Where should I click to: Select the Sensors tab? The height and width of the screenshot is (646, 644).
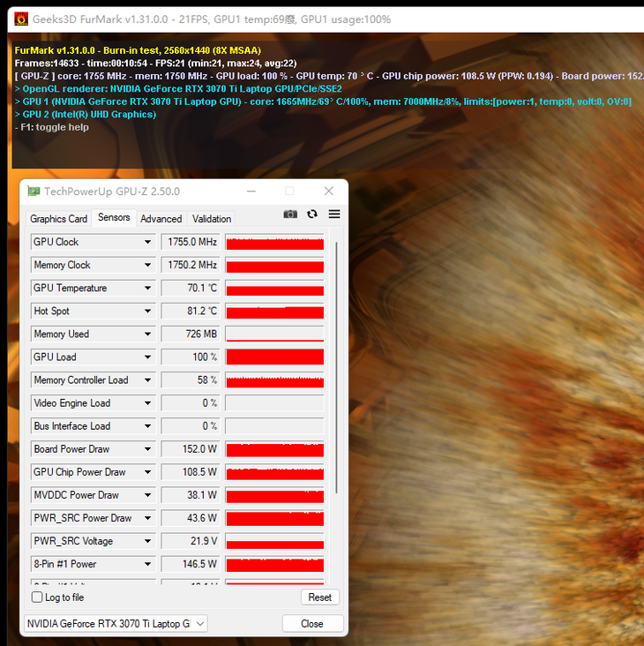click(114, 217)
